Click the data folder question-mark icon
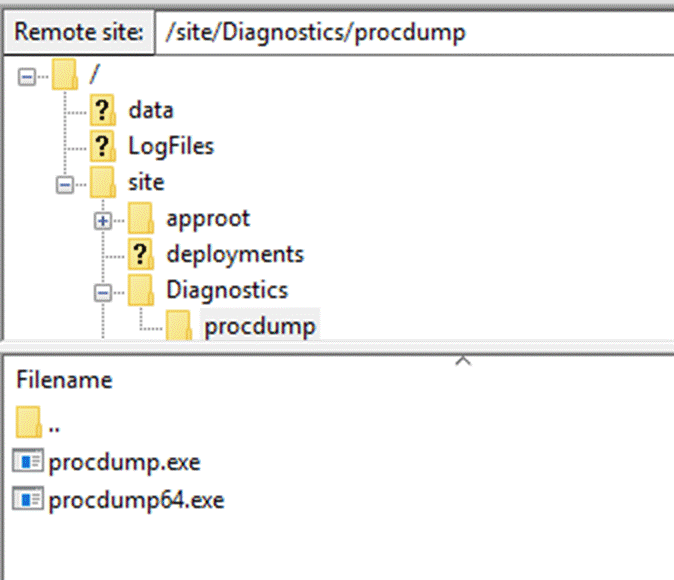 point(102,110)
